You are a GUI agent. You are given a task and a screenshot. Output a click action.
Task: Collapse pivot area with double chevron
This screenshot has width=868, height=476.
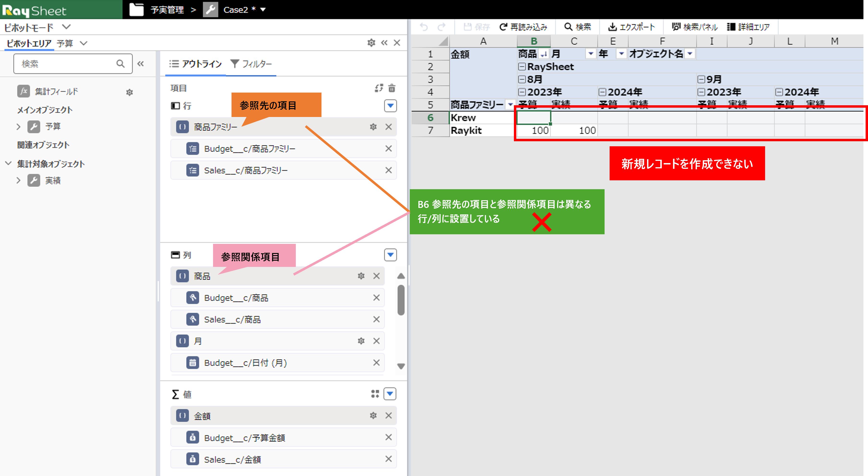pyautogui.click(x=384, y=43)
